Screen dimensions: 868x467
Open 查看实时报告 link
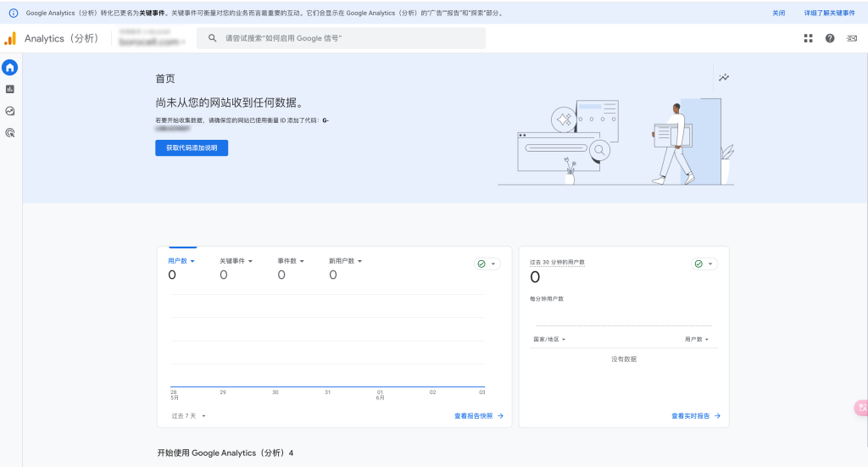click(696, 415)
